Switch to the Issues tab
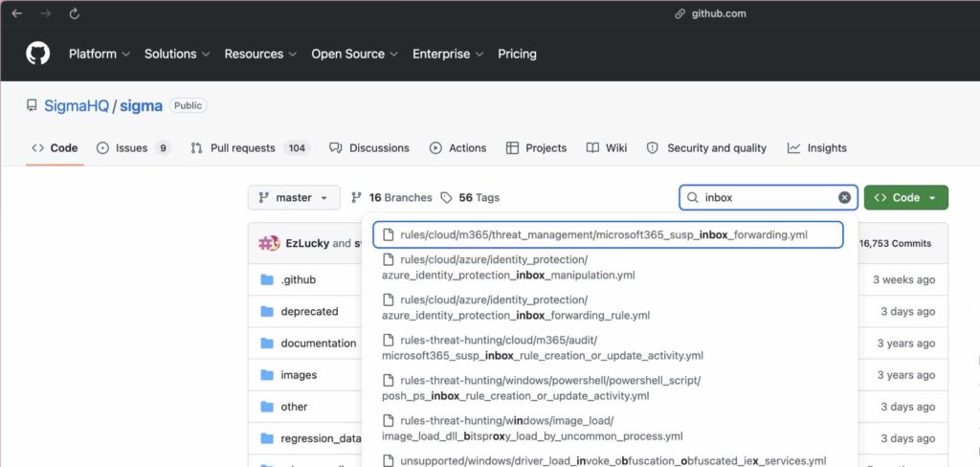This screenshot has width=980, height=467. (133, 148)
